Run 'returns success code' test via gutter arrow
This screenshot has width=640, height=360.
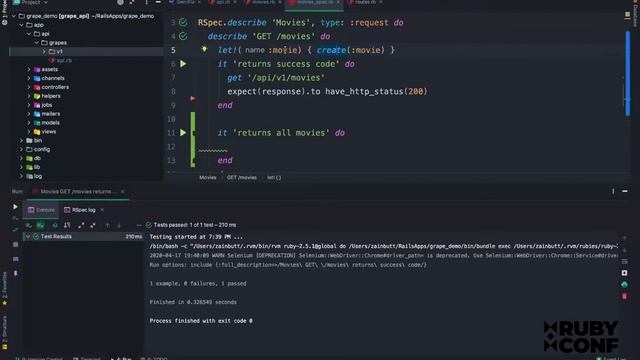(x=183, y=64)
